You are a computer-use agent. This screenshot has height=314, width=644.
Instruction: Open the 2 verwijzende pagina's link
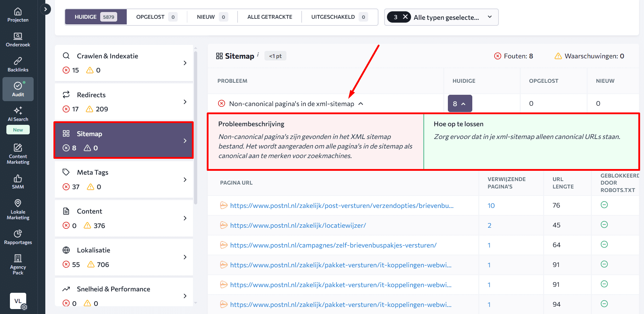pyautogui.click(x=489, y=225)
